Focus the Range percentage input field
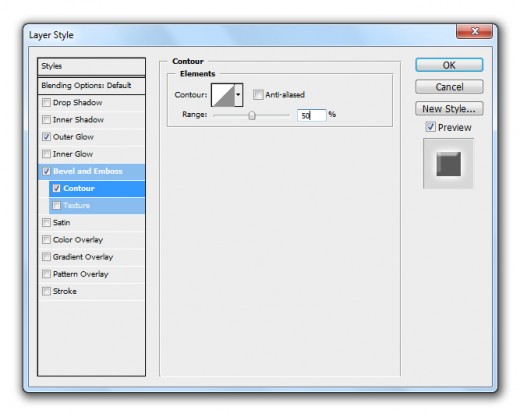Viewport: 520px width, 417px height. [x=311, y=115]
